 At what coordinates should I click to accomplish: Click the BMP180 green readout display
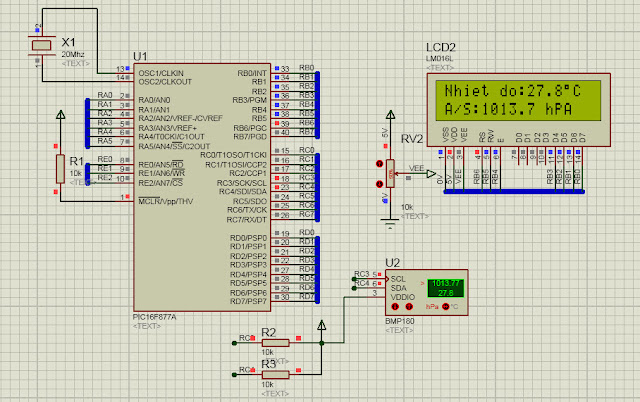(445, 288)
